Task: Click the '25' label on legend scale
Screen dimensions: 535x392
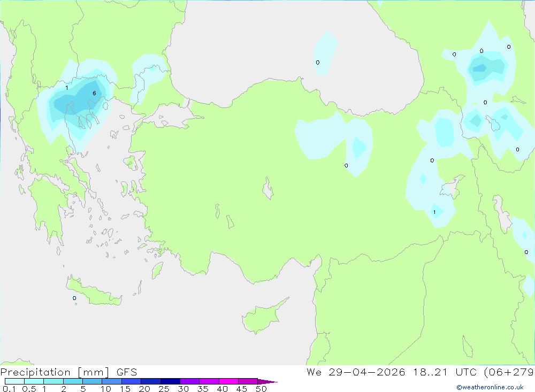Action: (164, 389)
